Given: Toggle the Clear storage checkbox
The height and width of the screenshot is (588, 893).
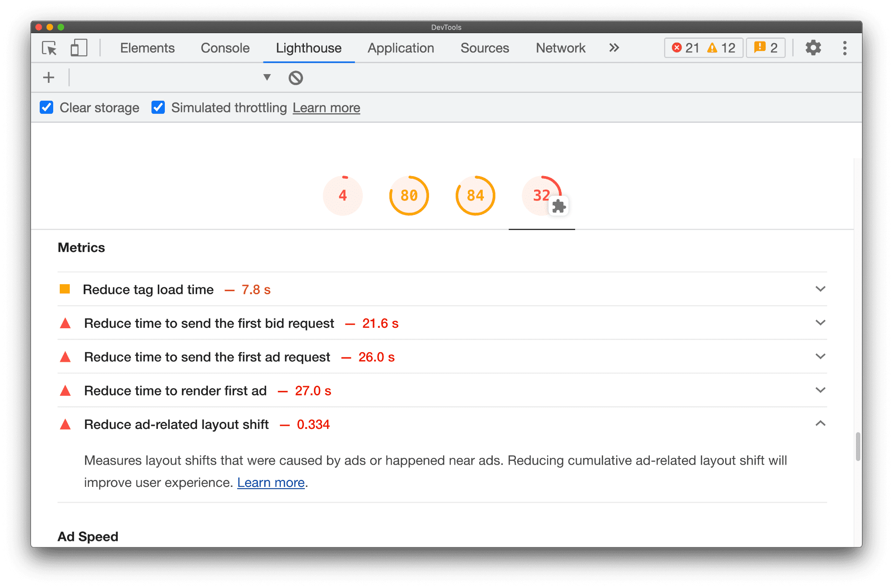Looking at the screenshot, I should point(48,108).
